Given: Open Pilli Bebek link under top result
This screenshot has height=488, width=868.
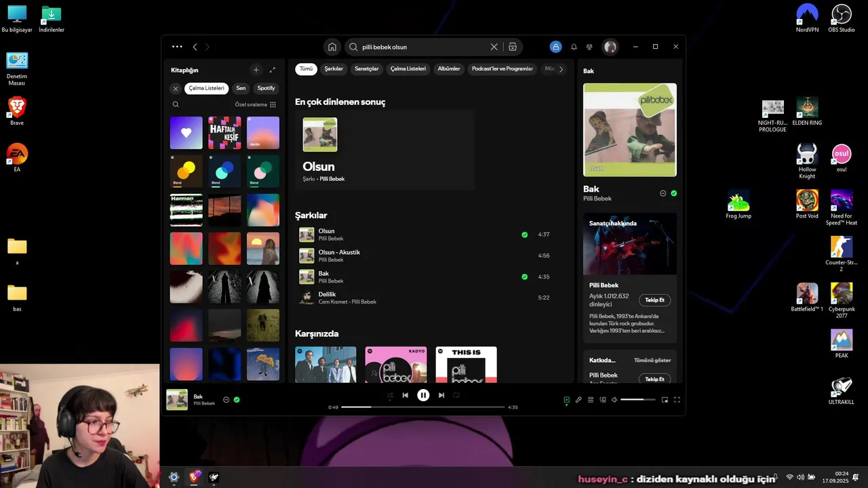Looking at the screenshot, I should tap(332, 179).
